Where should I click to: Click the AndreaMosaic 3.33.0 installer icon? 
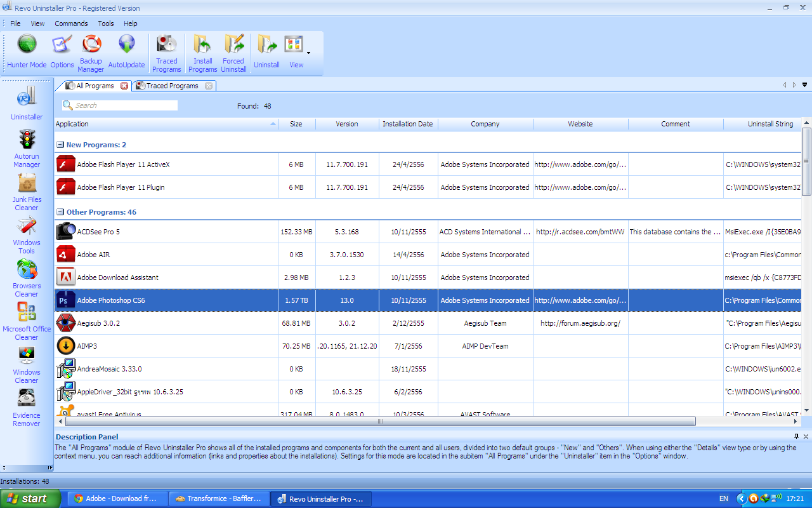[x=66, y=369]
